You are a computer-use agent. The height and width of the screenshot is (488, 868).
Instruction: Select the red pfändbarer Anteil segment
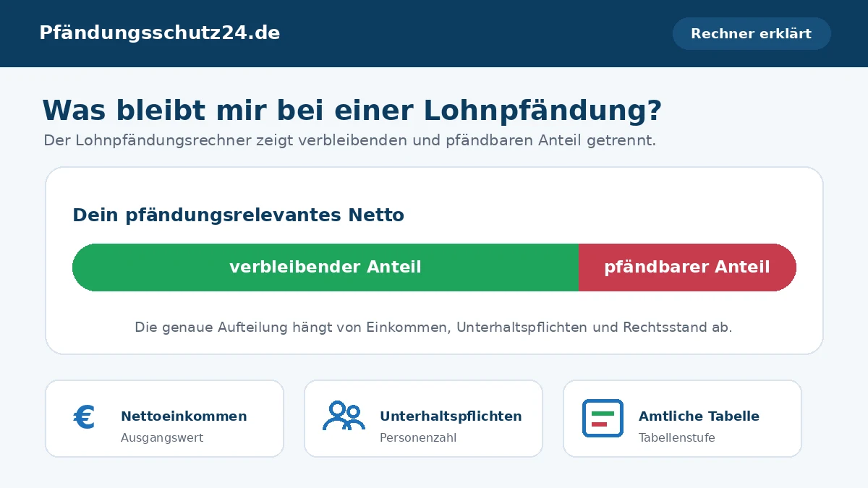point(687,267)
